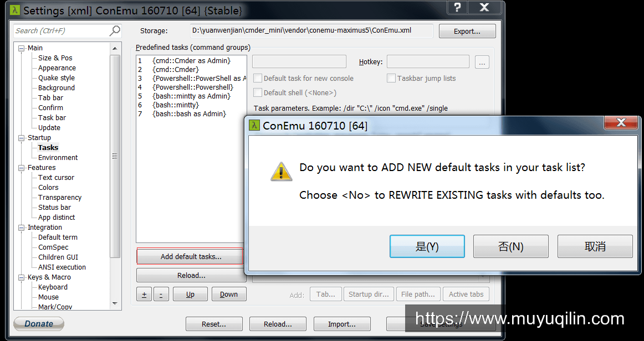Click the settings tree scroll-down arrow
The height and width of the screenshot is (341, 644).
tap(115, 304)
